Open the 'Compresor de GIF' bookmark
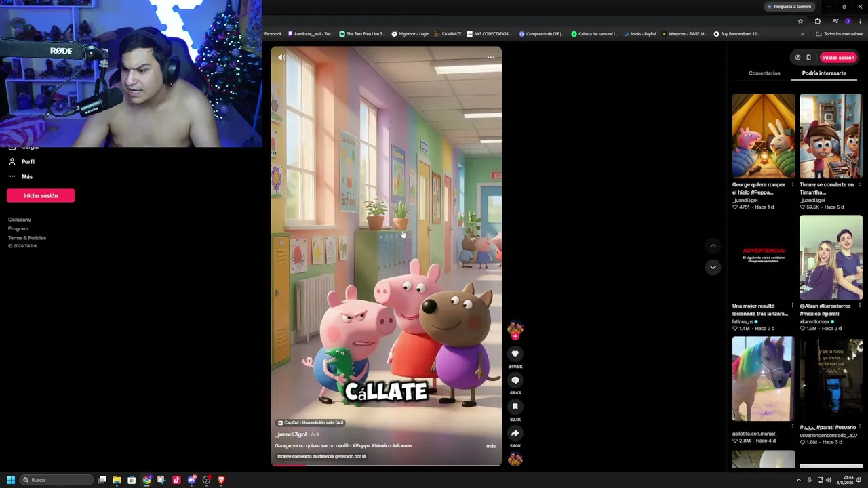Screen dimensions: 868x488 coord(541,34)
